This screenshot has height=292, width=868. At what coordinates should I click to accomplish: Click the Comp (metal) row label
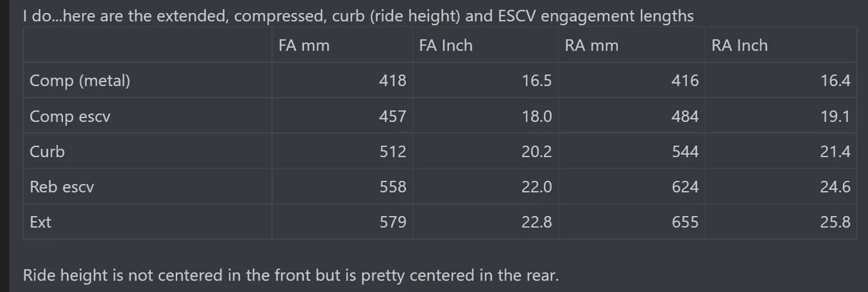coord(79,81)
